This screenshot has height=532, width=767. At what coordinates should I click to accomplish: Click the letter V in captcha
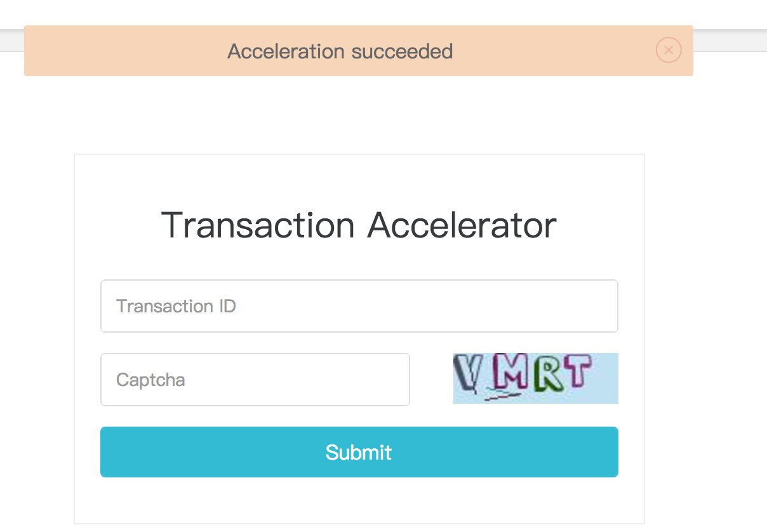pyautogui.click(x=468, y=374)
